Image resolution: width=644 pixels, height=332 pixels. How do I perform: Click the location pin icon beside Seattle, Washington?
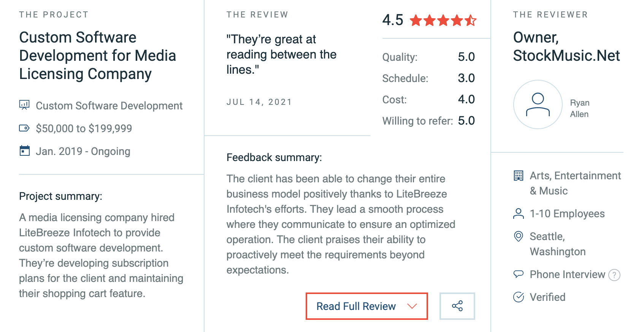click(519, 236)
